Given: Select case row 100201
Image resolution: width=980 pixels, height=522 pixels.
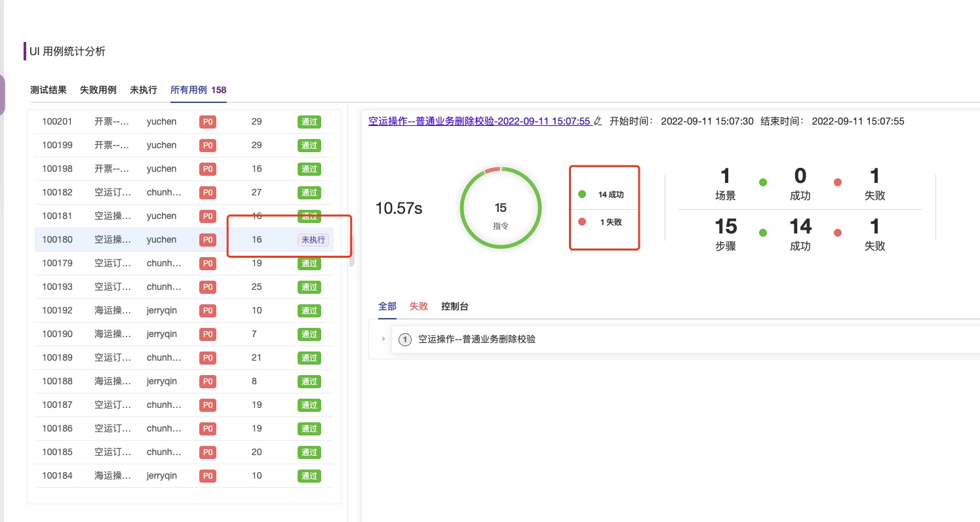Looking at the screenshot, I should point(184,122).
